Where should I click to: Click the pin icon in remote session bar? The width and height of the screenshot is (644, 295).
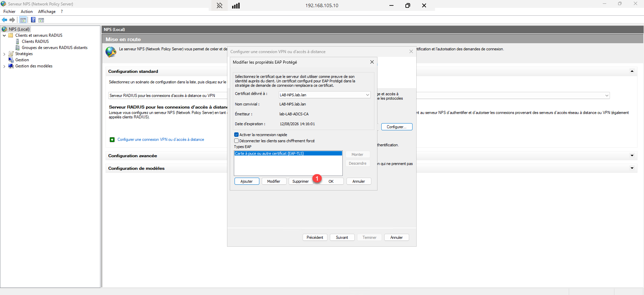tap(220, 5)
